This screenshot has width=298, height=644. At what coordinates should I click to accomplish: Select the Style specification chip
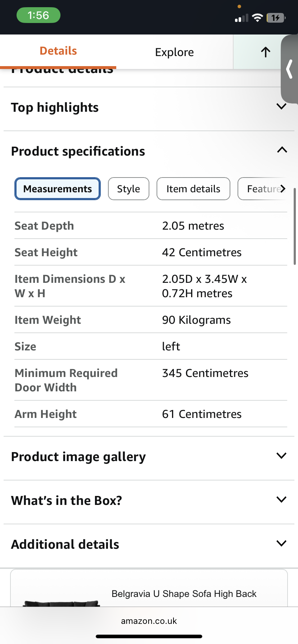coord(128,189)
